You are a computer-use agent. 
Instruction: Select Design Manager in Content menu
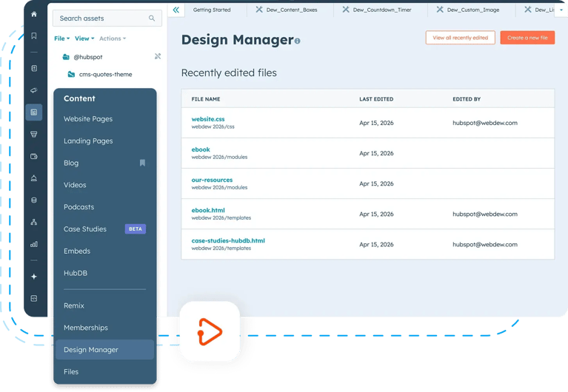104,350
